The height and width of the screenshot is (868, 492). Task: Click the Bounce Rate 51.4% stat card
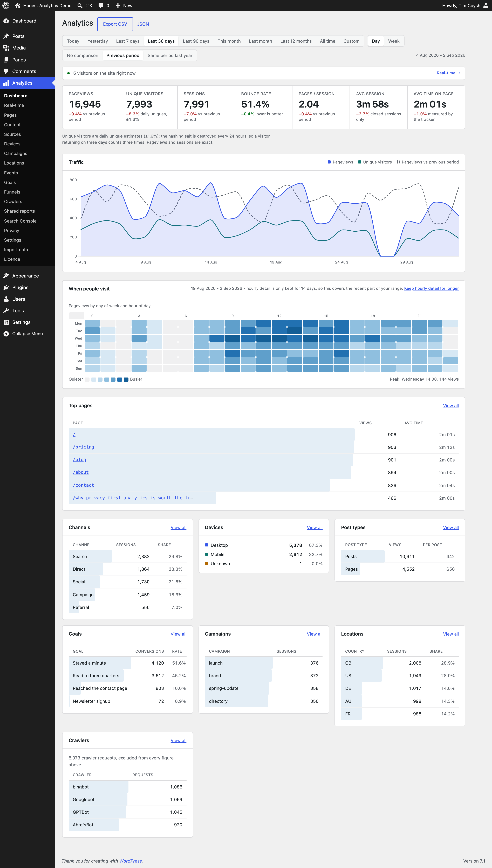click(264, 107)
